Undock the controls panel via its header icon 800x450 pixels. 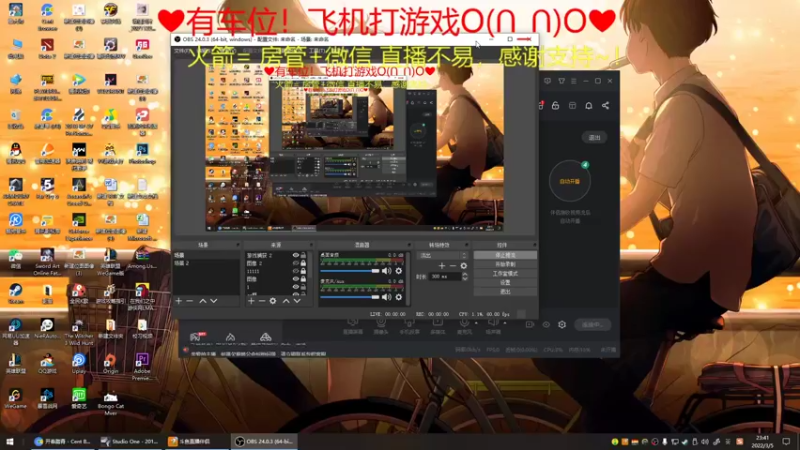[x=535, y=245]
